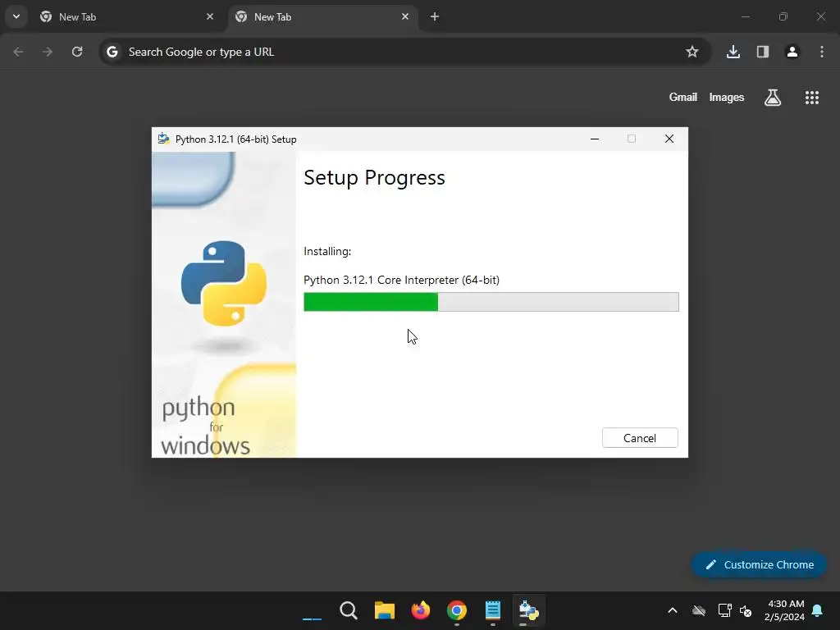This screenshot has height=630, width=840.
Task: Click the Installing: label
Action: [x=327, y=251]
